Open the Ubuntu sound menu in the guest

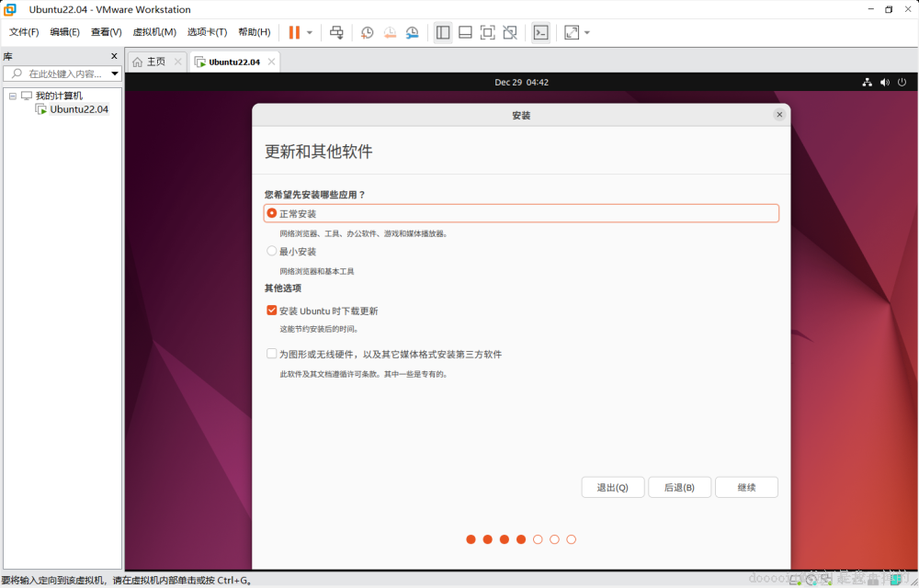tap(884, 82)
